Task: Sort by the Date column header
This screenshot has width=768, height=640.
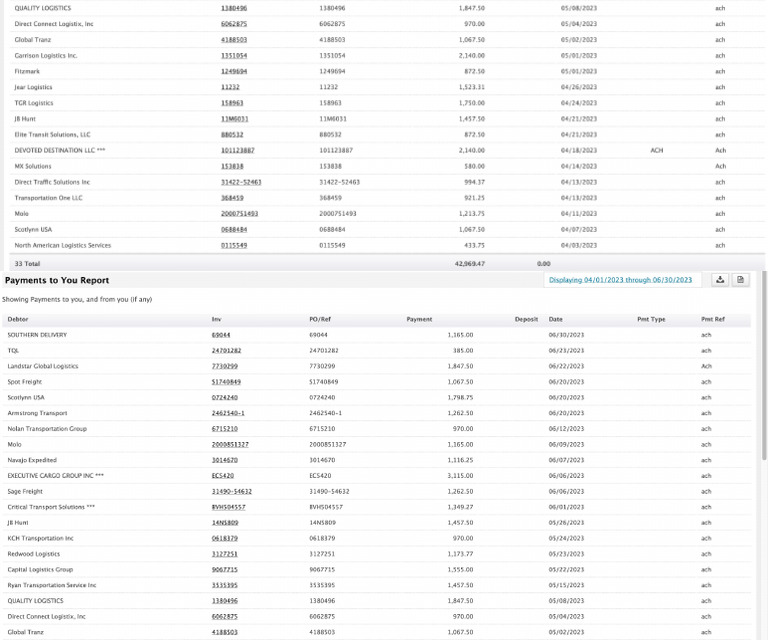Action: [x=555, y=319]
